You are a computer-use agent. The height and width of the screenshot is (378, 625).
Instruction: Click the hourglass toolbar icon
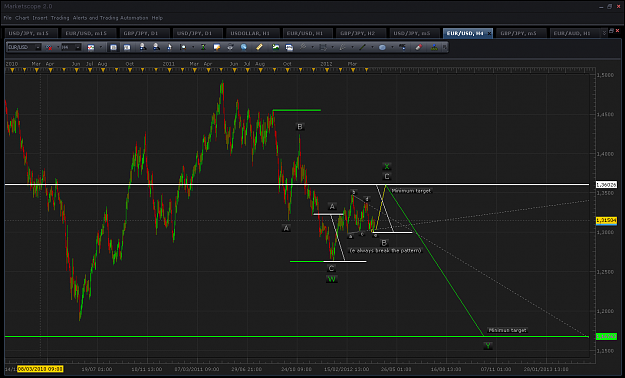(x=203, y=47)
